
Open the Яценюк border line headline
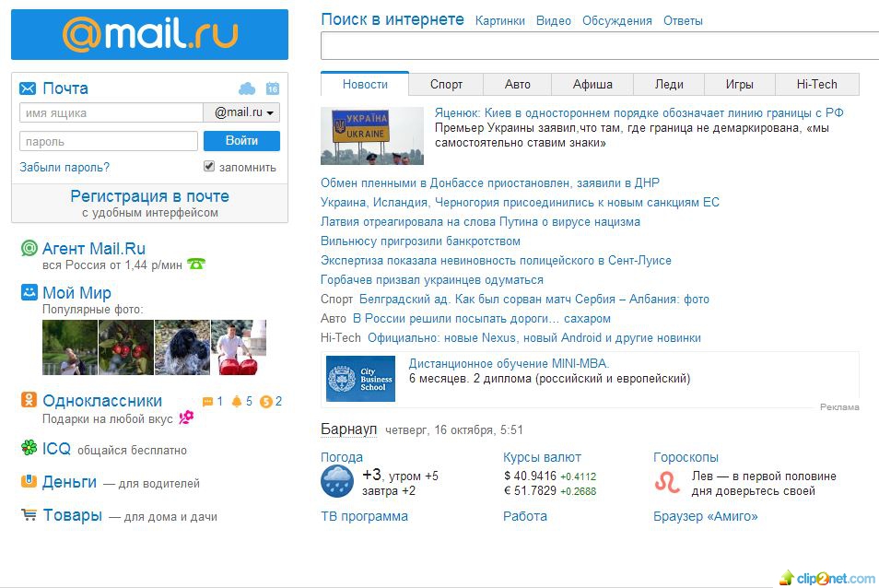(639, 112)
